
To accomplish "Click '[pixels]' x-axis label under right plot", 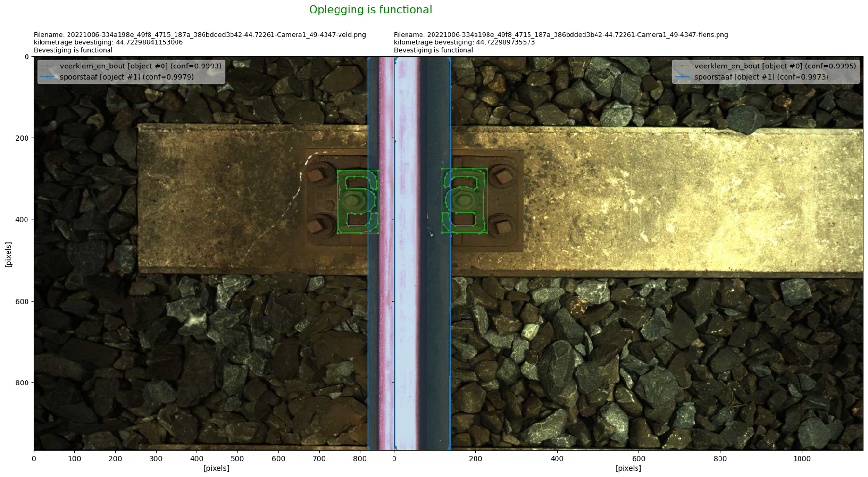I will (628, 468).
